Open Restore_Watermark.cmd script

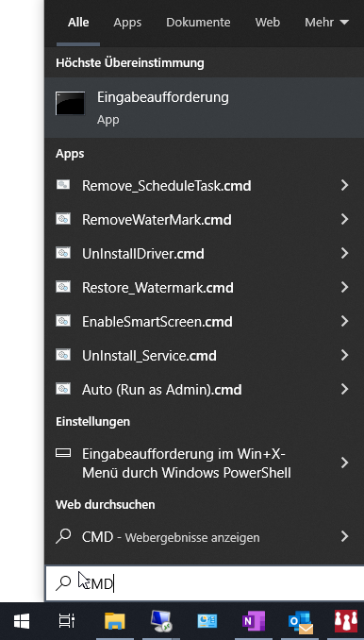pyautogui.click(x=157, y=288)
